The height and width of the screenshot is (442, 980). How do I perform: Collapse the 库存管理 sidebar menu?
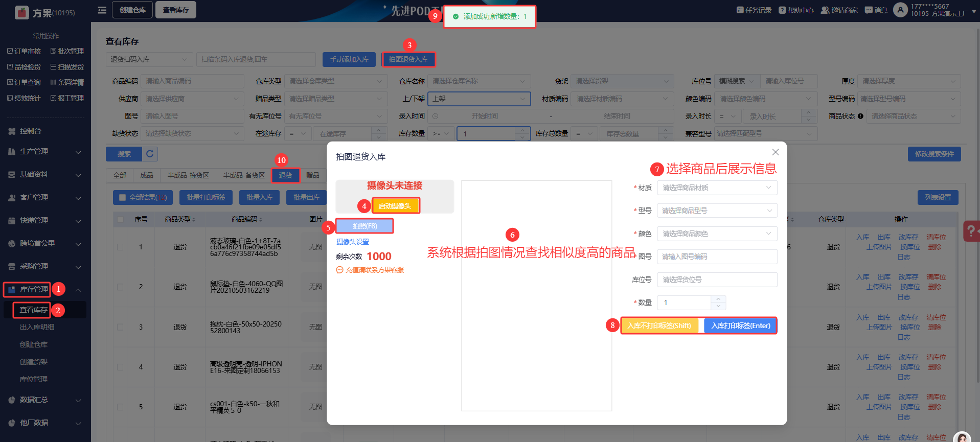(45, 290)
